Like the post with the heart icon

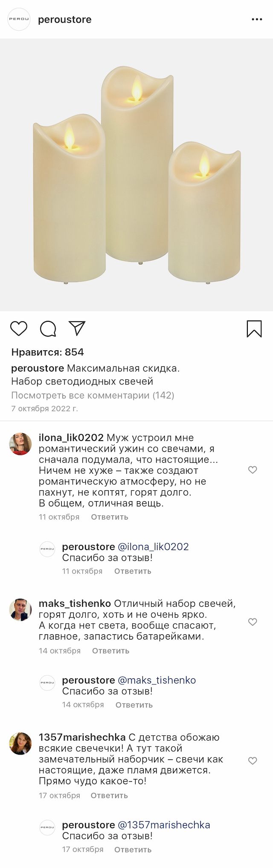[x=19, y=329]
